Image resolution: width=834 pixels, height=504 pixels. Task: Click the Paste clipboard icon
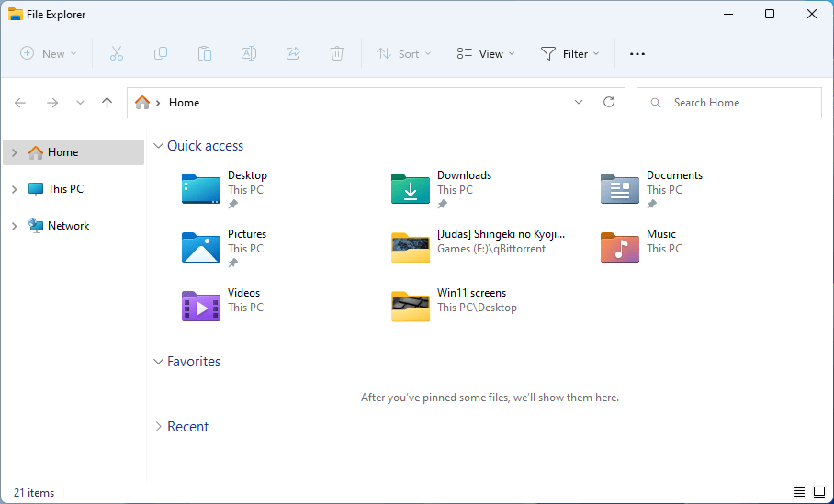point(205,53)
